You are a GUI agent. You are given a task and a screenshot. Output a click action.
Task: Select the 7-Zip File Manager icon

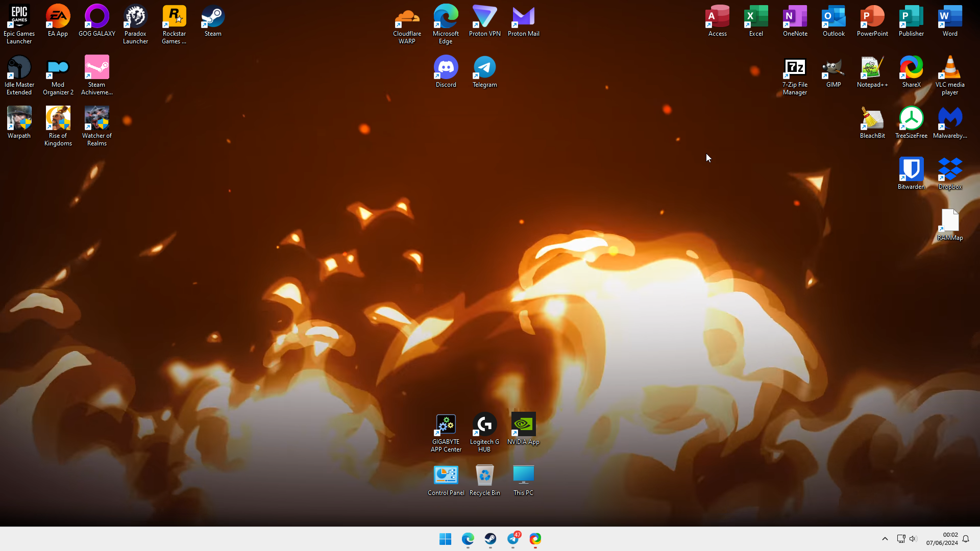coord(795,74)
